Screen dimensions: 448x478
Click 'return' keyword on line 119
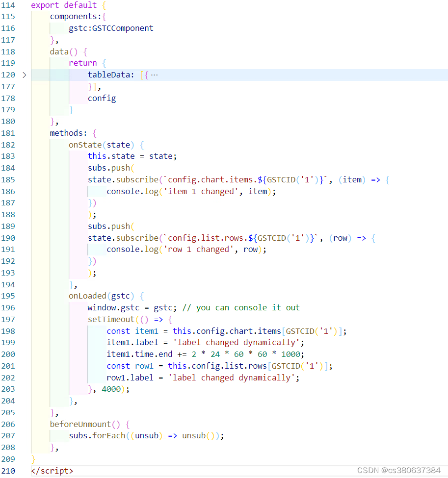[x=83, y=63]
